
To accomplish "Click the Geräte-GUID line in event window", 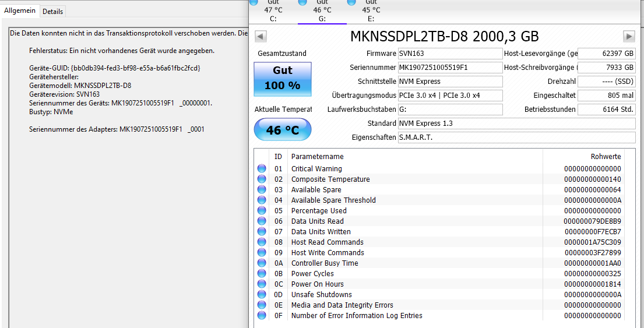I will [115, 68].
